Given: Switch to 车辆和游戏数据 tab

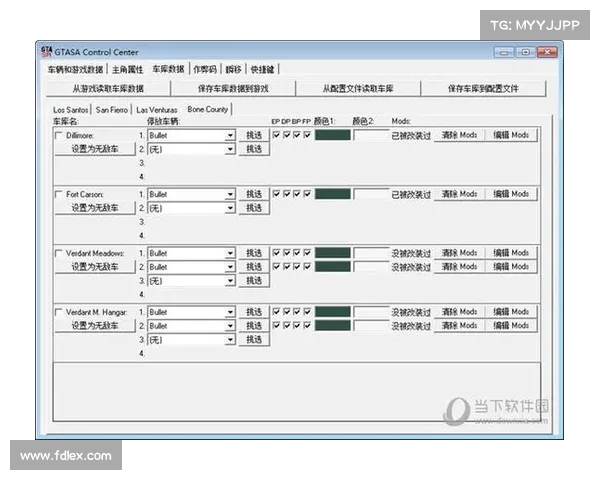Looking at the screenshot, I should coord(75,69).
